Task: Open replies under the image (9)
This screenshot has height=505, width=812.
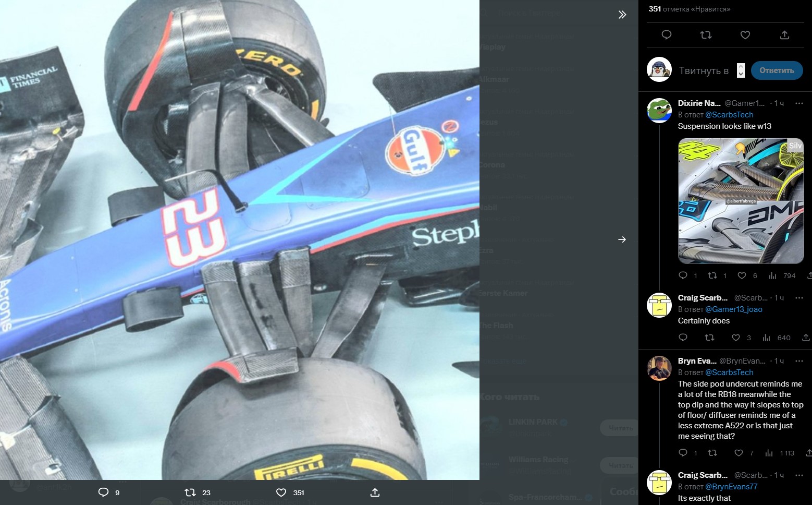Action: coord(109,492)
